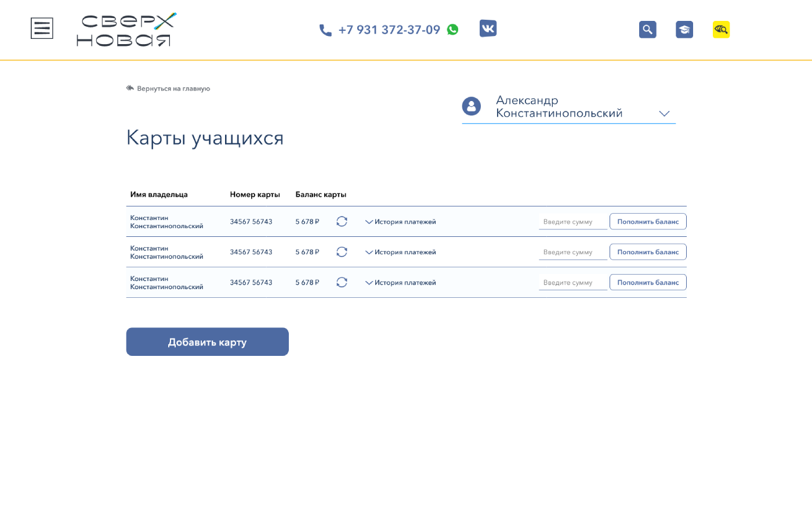Refresh balance in the second card row
Viewport: 812px width, 508px height.
coord(342,252)
